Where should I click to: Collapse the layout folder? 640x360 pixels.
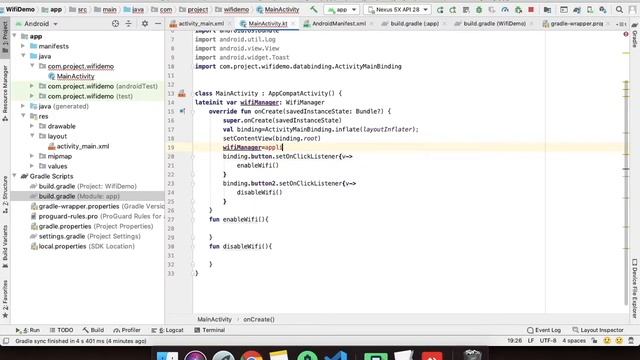click(x=32, y=136)
